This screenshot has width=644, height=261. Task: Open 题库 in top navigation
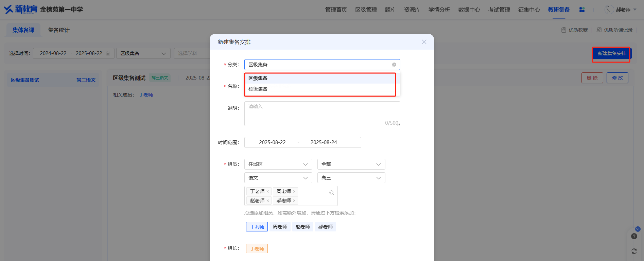[x=390, y=10]
